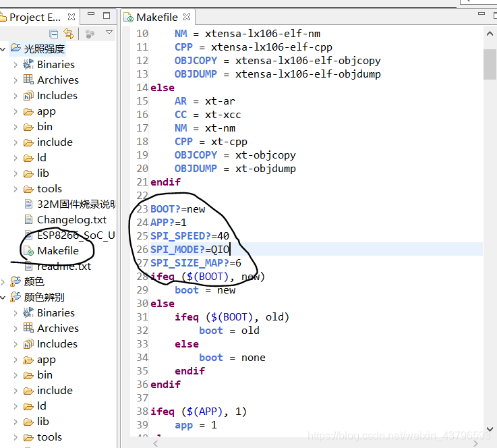The image size is (497, 448).
Task: Click line 26 SPI_MODE?=QIO in editor
Action: coord(189,250)
